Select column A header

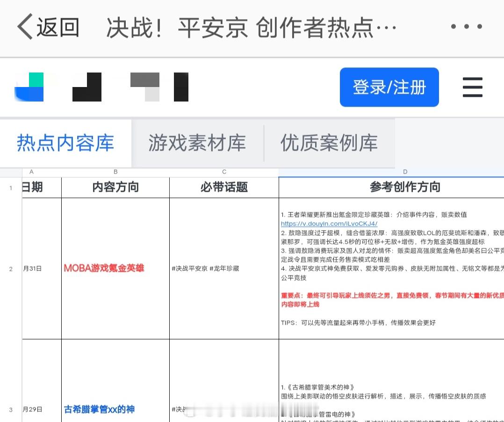pyautogui.click(x=31, y=172)
